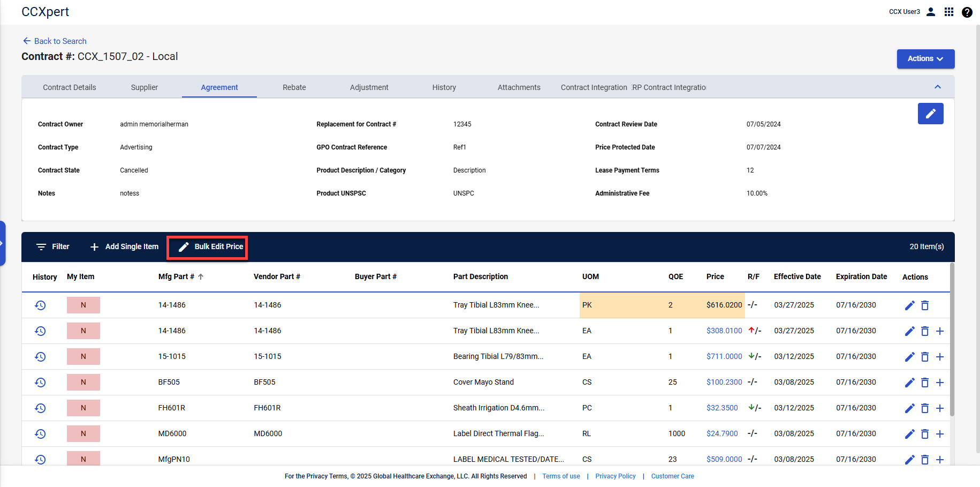Click the sort arrow on Mfg Part #
Viewport: 980px width, 487px height.
(x=200, y=276)
